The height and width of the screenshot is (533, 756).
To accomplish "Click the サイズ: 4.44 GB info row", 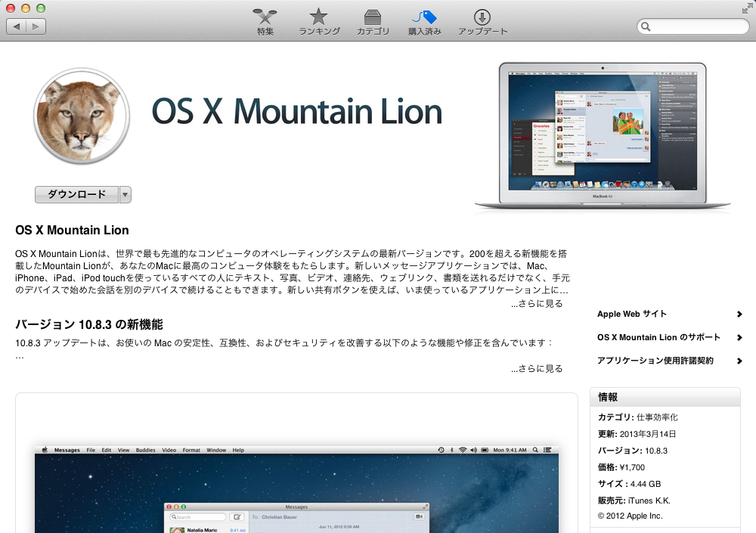I will (629, 484).
